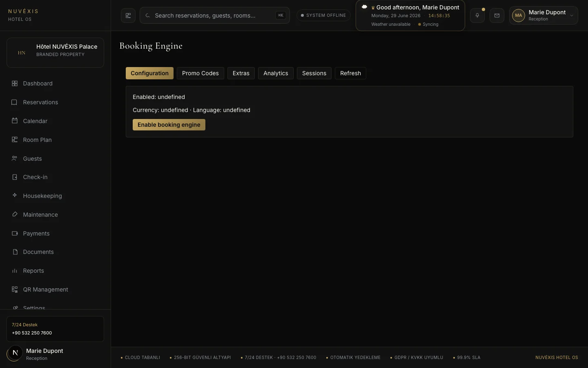The image size is (588, 368).
Task: Click the QR Management code icon
Action: 15,289
